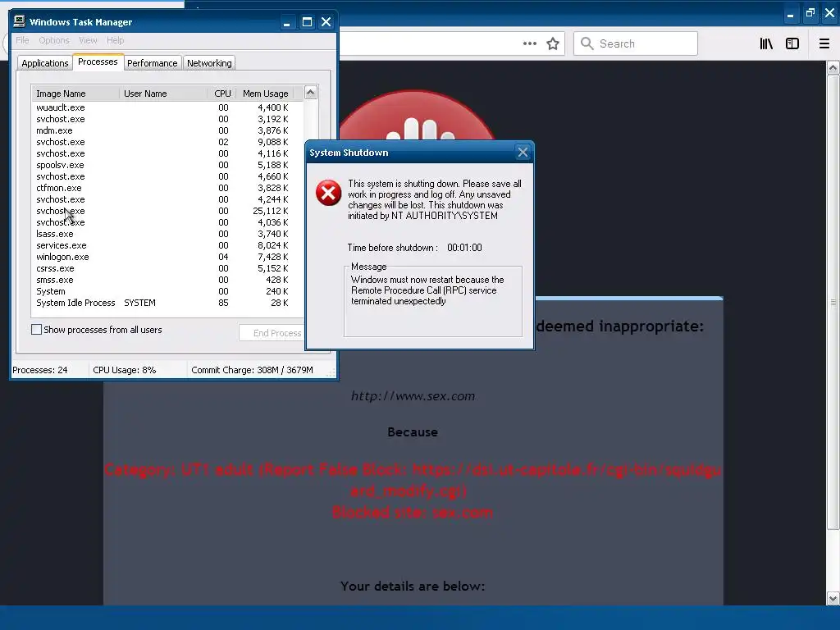
Task: Toggle the browser sidebar view icon
Action: pos(792,43)
